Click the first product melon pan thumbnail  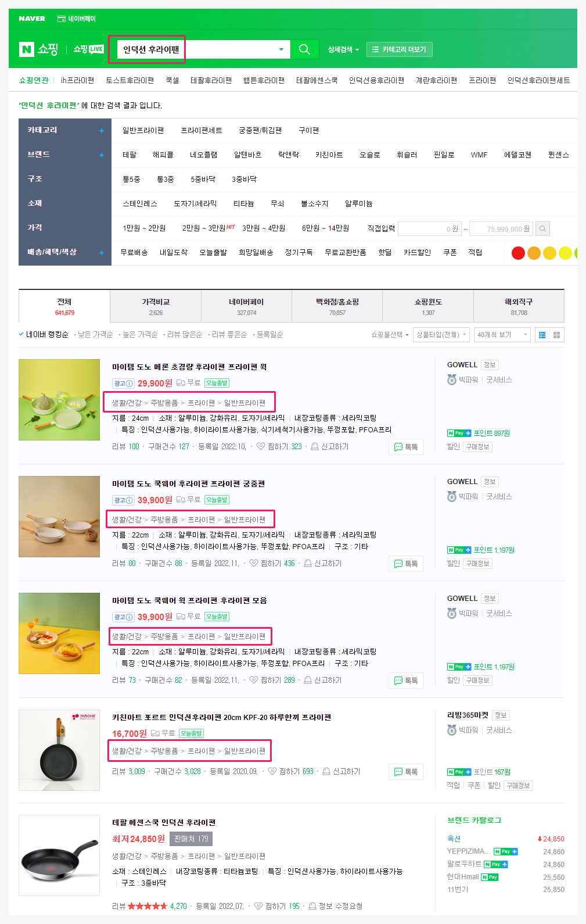(59, 400)
